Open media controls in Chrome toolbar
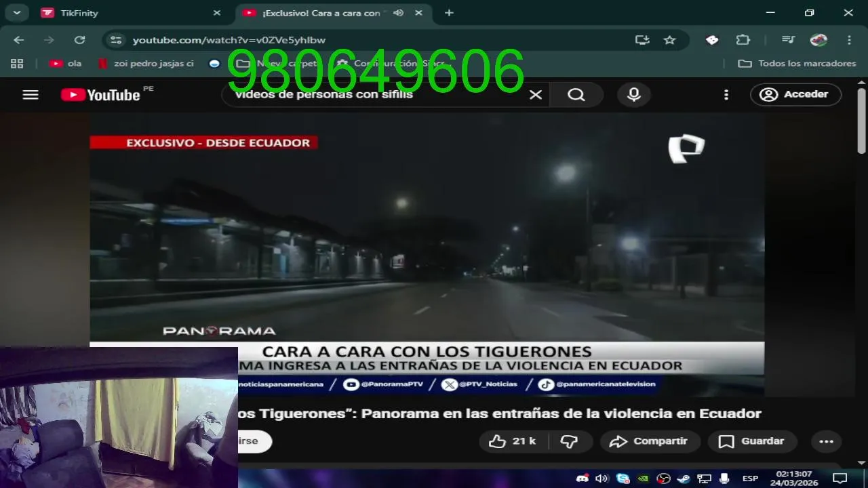This screenshot has height=488, width=868. click(x=788, y=40)
